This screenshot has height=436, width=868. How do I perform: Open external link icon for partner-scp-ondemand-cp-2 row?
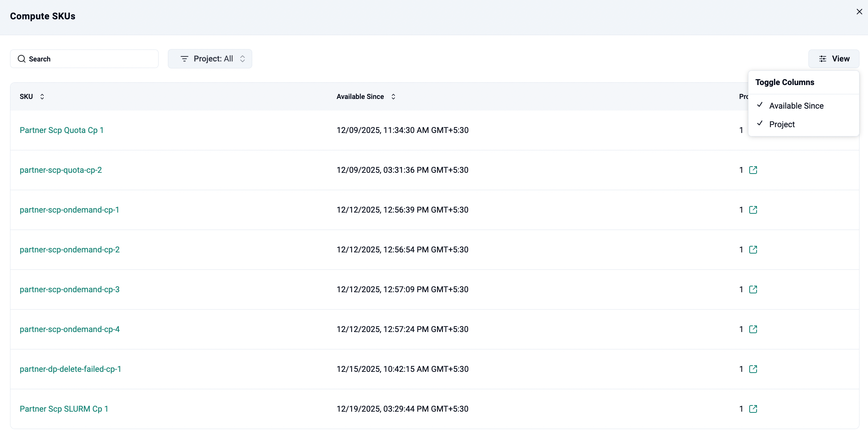[x=753, y=250]
